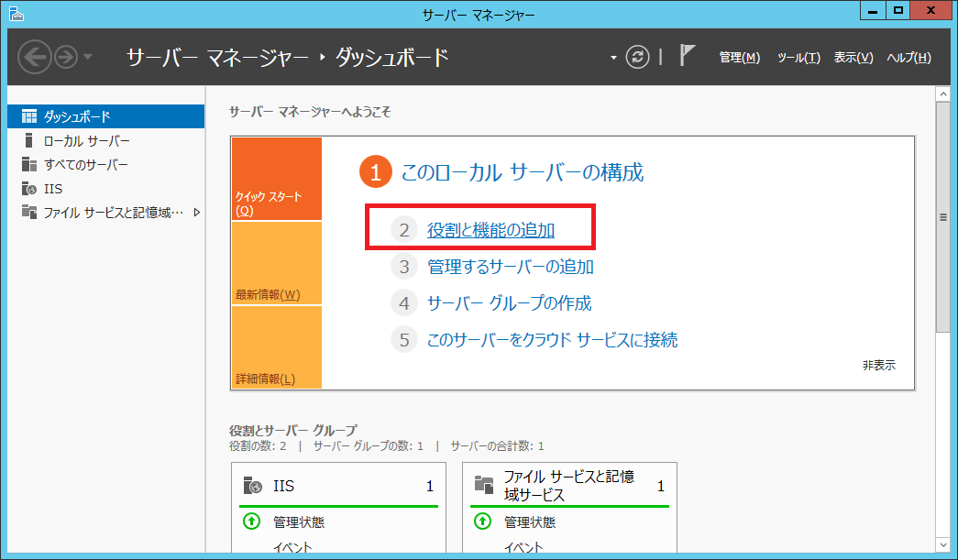The width and height of the screenshot is (958, 560).
Task: Hide the welcome tile using 非表示
Action: (878, 365)
